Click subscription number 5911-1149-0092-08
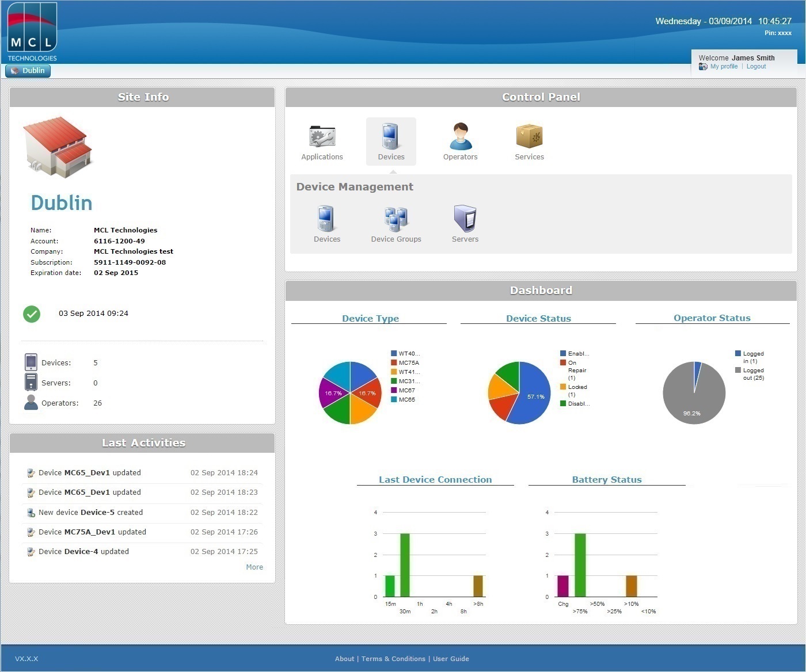 130,262
